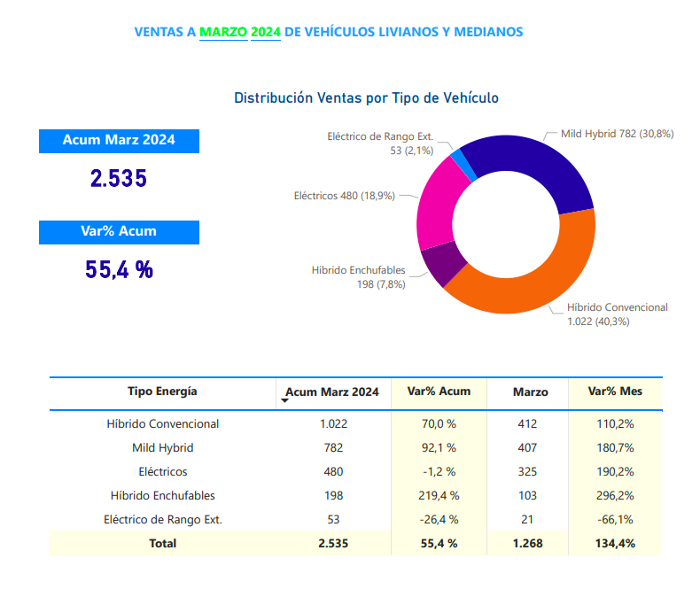Click the 2.535 card value
Image resolution: width=700 pixels, height=589 pixels.
[119, 178]
